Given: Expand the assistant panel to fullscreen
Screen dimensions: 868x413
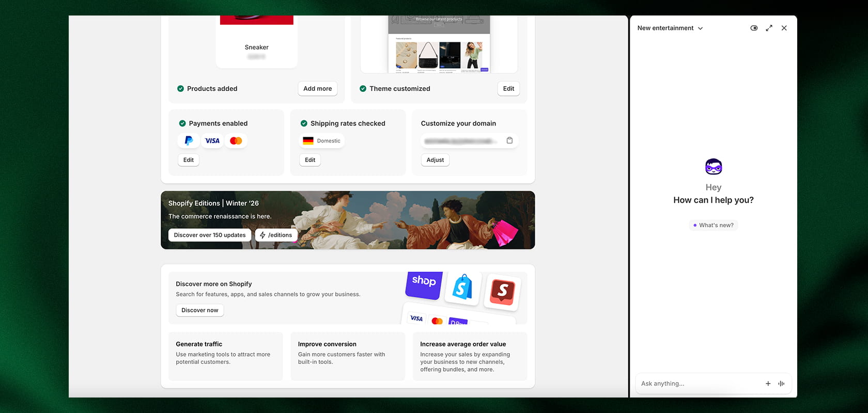Looking at the screenshot, I should (769, 28).
